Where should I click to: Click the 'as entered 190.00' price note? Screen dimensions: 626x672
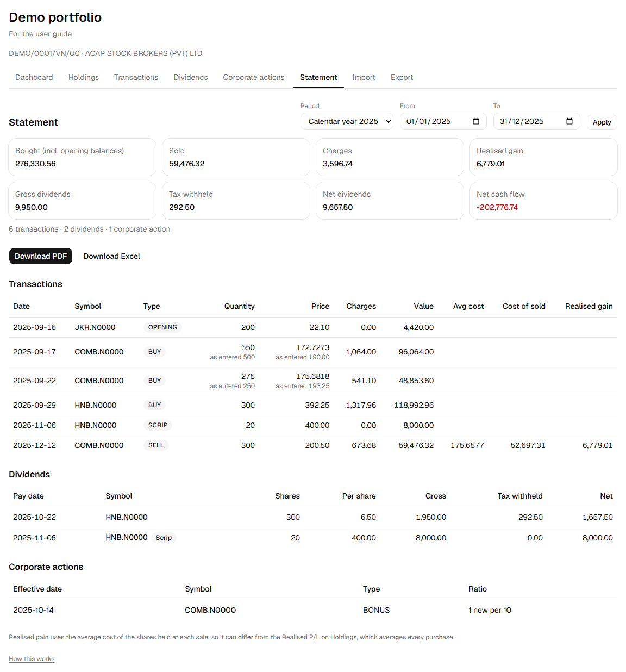click(x=303, y=357)
